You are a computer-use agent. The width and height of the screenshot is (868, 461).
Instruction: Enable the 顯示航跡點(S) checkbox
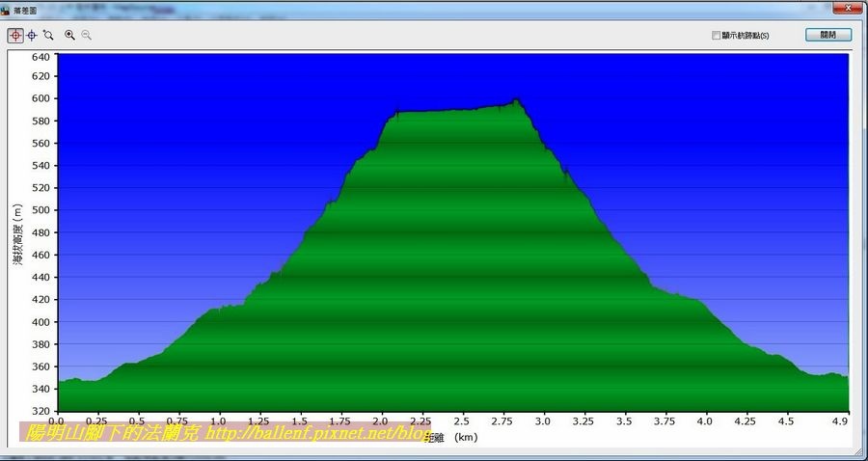[717, 36]
